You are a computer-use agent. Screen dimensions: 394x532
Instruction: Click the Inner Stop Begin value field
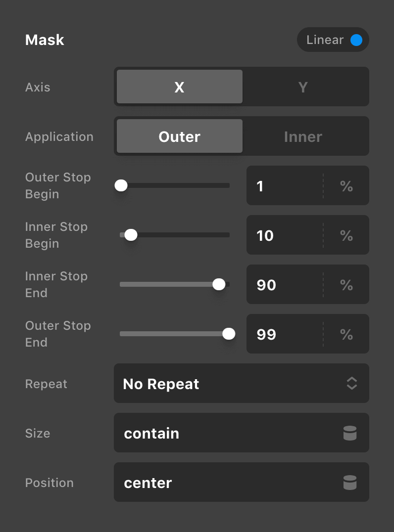pos(285,235)
